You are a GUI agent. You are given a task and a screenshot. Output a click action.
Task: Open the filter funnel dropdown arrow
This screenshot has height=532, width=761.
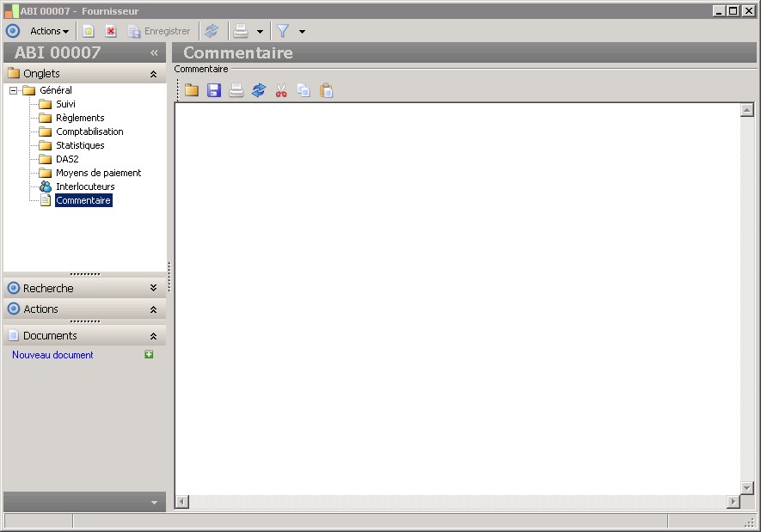[x=302, y=32]
